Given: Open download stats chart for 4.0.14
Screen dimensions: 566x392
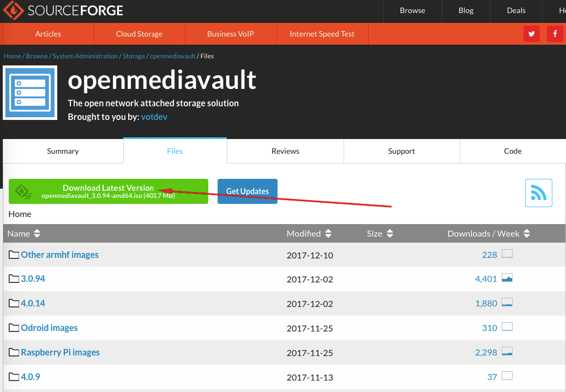Looking at the screenshot, I should [507, 303].
